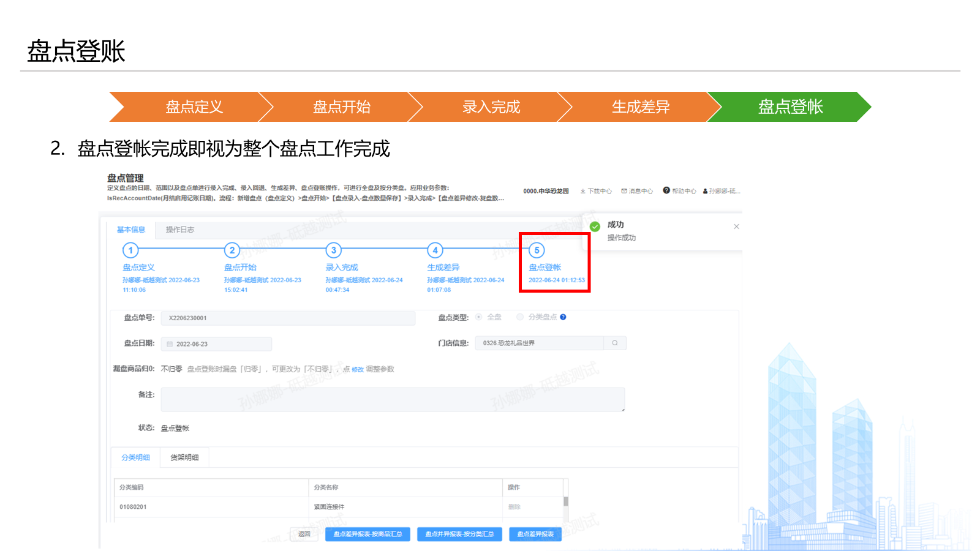980x551 pixels.
Task: Select the 全盘 radio button
Action: [479, 317]
